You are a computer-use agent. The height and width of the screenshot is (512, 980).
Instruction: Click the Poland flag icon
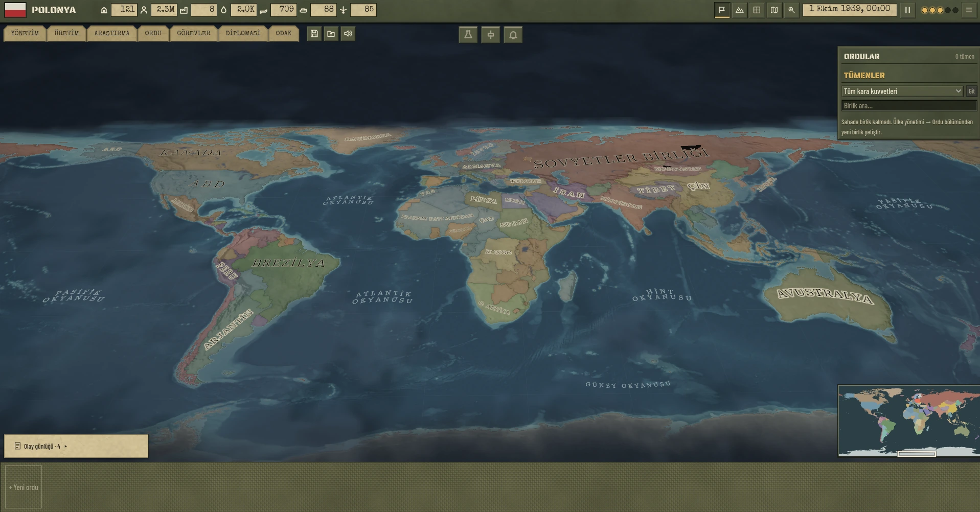coord(15,10)
